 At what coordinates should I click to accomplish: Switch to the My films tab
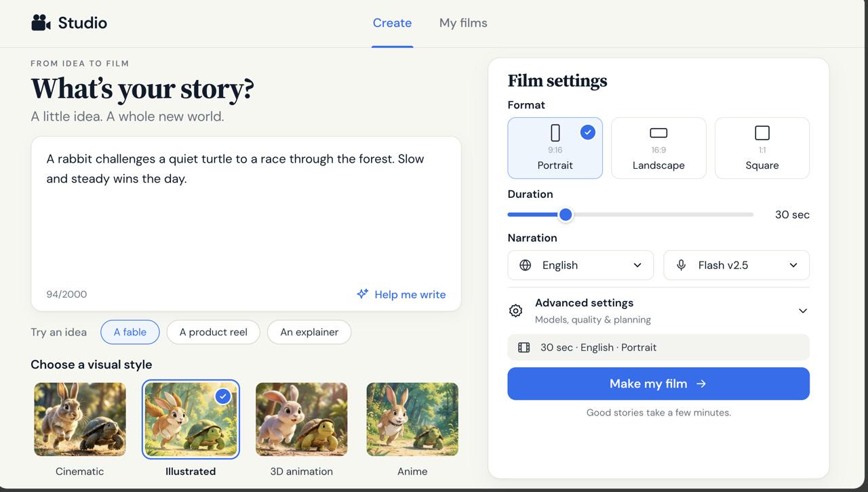[x=463, y=23]
